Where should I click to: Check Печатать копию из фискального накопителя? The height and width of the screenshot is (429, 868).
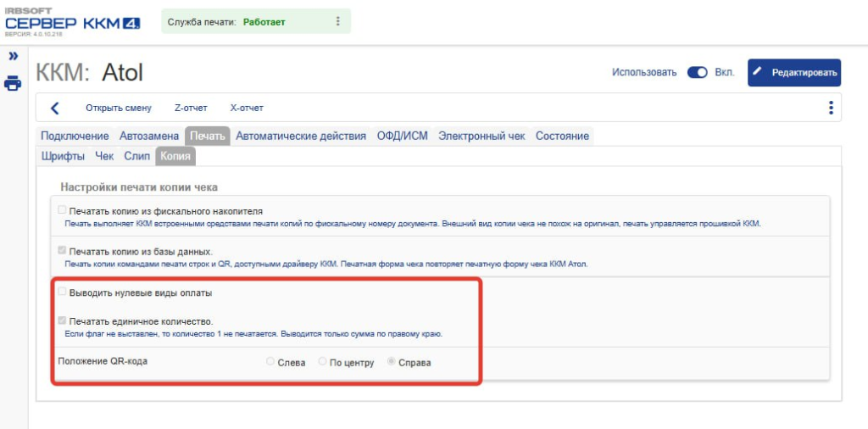pyautogui.click(x=62, y=210)
